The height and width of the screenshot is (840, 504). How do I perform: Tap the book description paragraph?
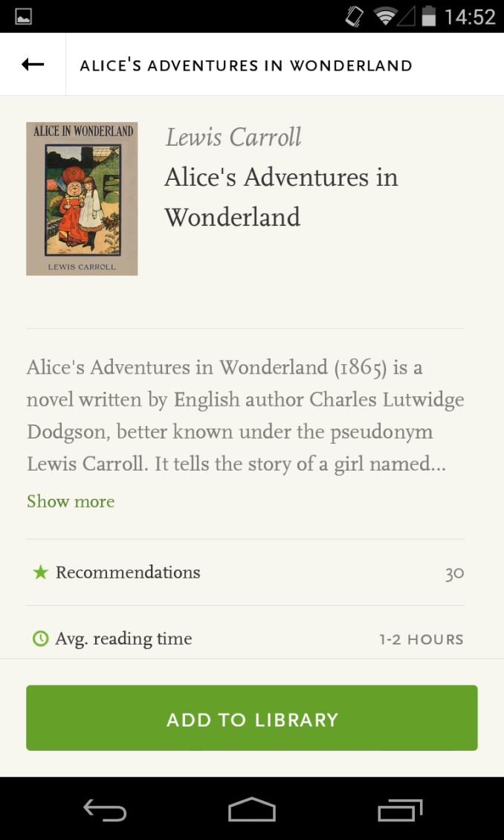[245, 416]
